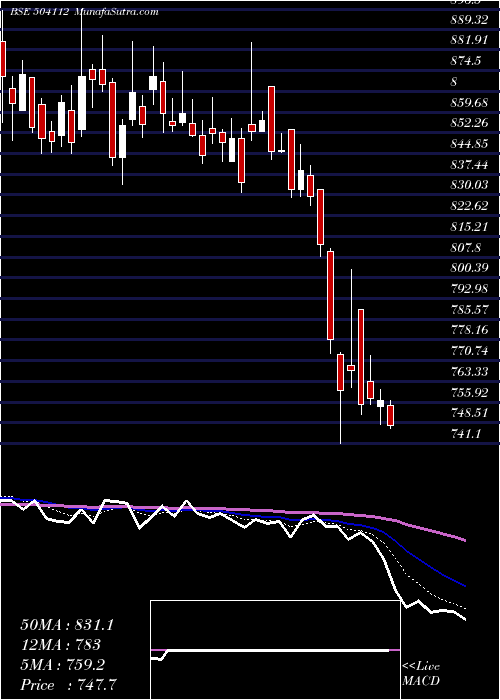This screenshot has height=700, width=500.
Task: Click the price axis label 837.44
Action: (x=469, y=165)
